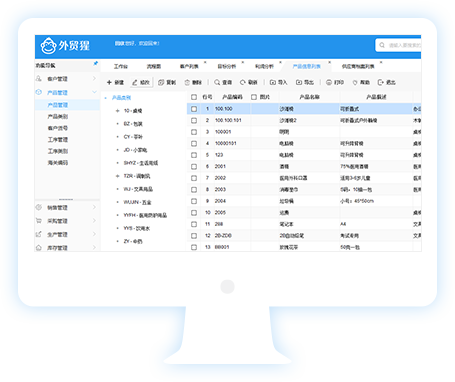Click the 库存管理 house icon in sidebar
Image resolution: width=455 pixels, height=382 pixels.
[x=39, y=247]
